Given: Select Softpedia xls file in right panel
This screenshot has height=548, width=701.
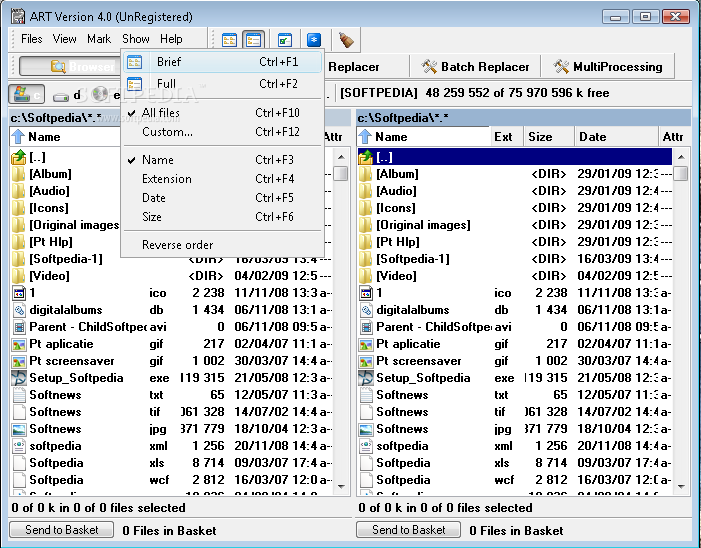Looking at the screenshot, I should 515,463.
